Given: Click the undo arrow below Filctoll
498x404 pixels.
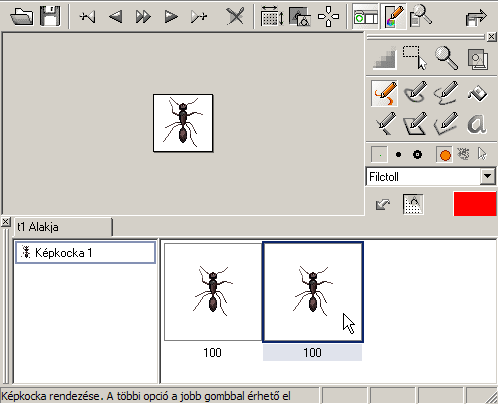Looking at the screenshot, I should point(383,204).
